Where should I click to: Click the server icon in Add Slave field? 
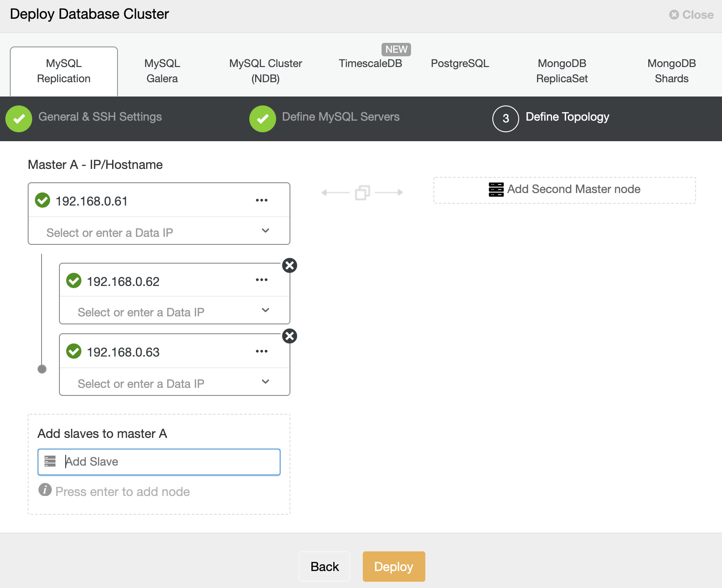(x=50, y=461)
